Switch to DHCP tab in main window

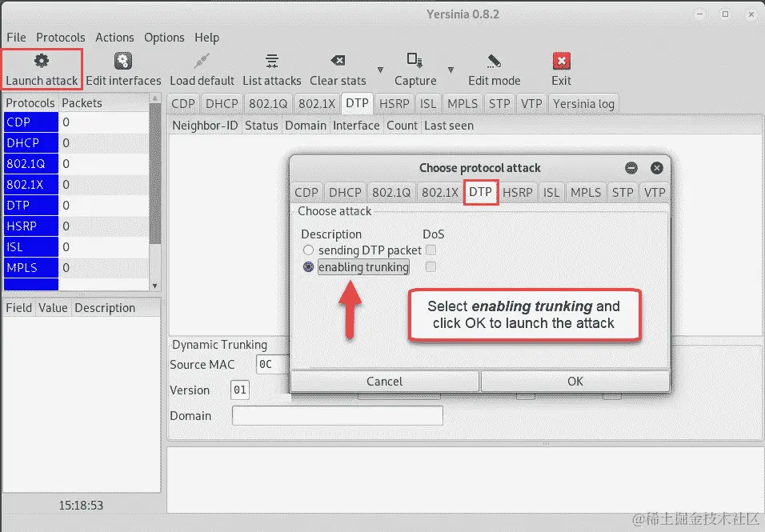pyautogui.click(x=222, y=104)
